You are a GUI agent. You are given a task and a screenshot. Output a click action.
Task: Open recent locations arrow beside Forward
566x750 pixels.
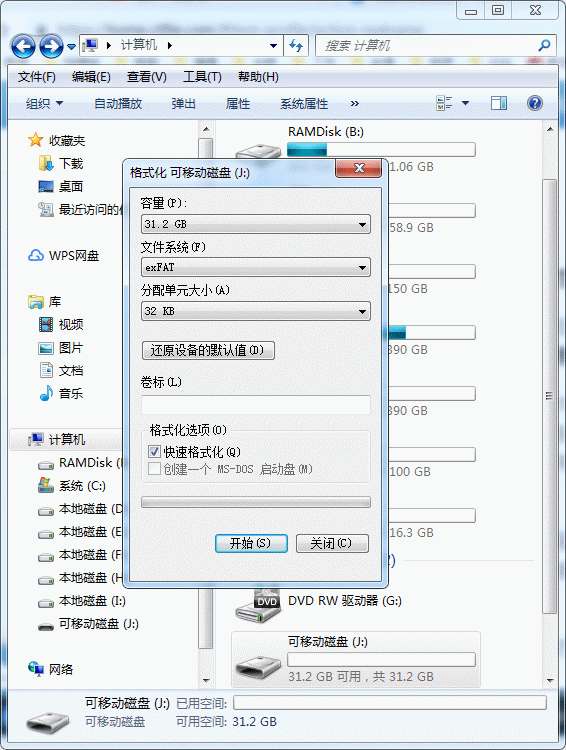pos(71,47)
